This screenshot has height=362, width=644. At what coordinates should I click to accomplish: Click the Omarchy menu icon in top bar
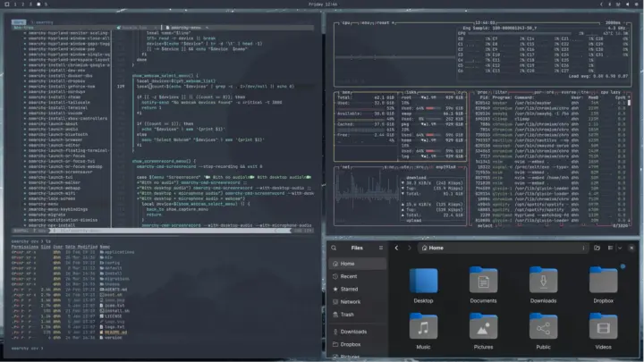pyautogui.click(x=7, y=4)
